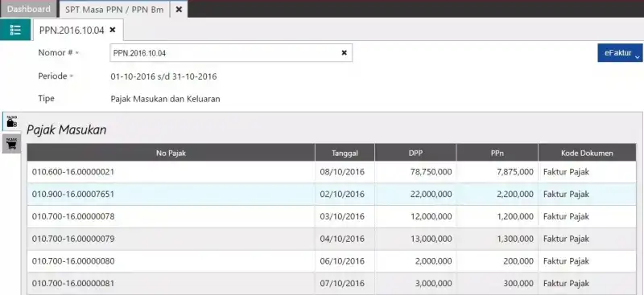Open the eFaktur dropdown button
This screenshot has width=644, height=295.
click(620, 53)
